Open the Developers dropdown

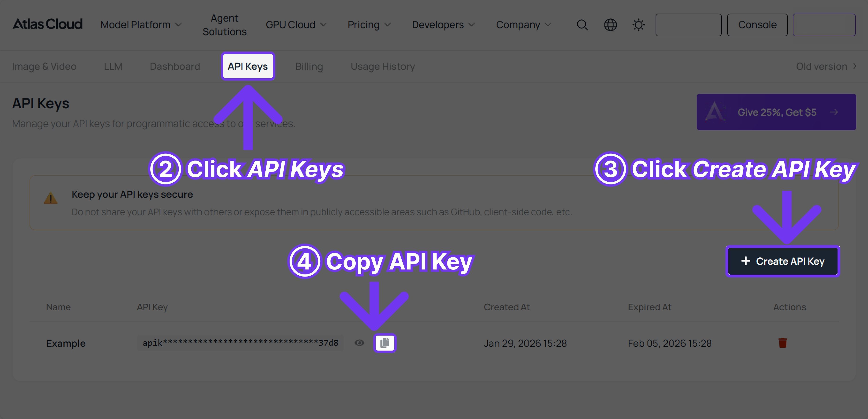coord(443,25)
